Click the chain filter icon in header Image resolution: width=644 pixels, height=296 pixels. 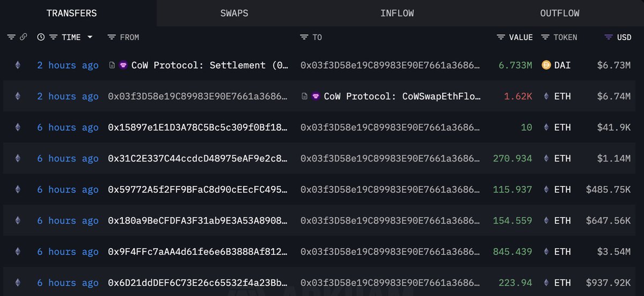point(11,38)
